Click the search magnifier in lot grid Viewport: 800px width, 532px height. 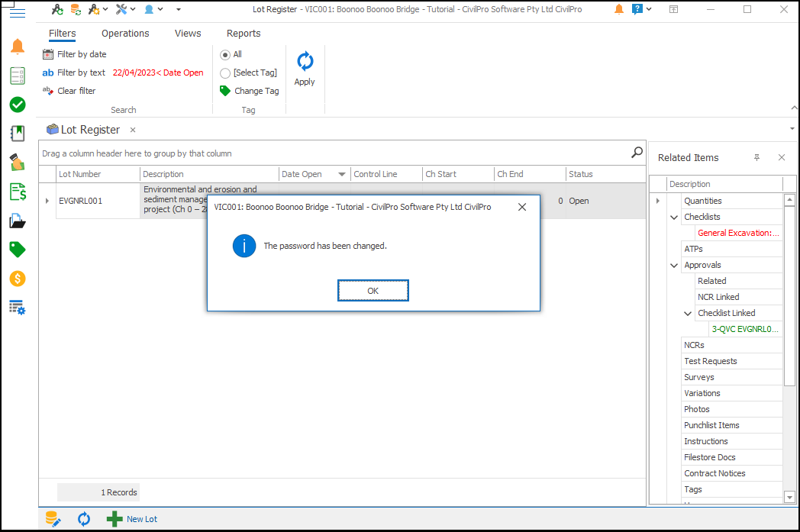[637, 153]
